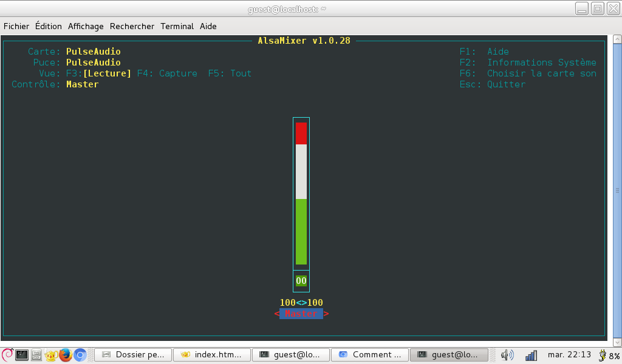Click 'F3:[Lecture]' view option

(x=98, y=73)
